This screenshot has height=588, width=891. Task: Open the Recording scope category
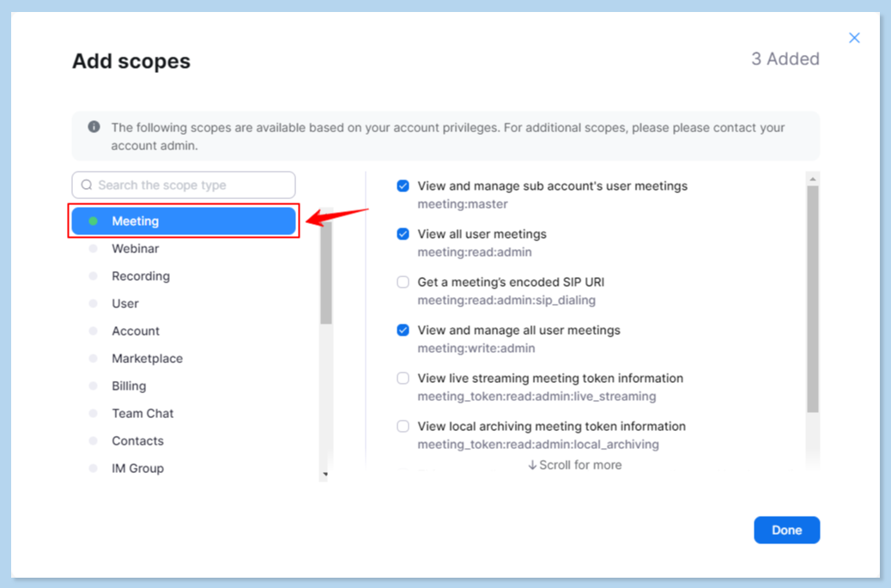[x=141, y=276]
